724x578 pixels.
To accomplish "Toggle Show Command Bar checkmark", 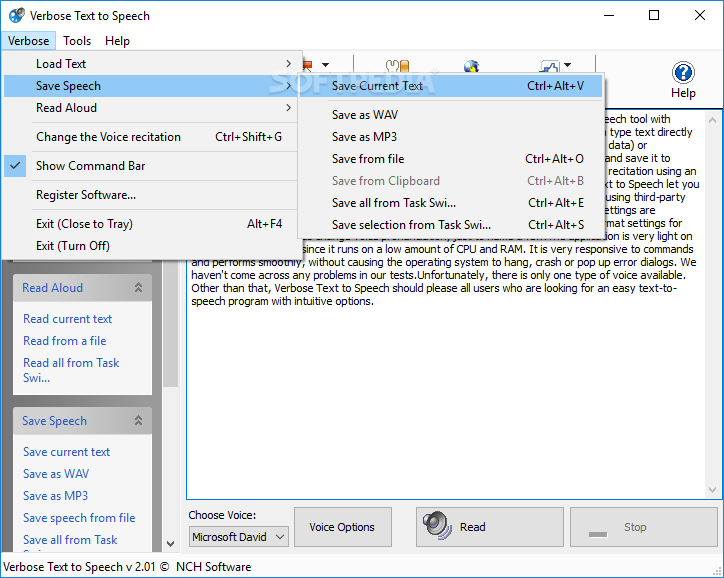I will click(x=15, y=166).
